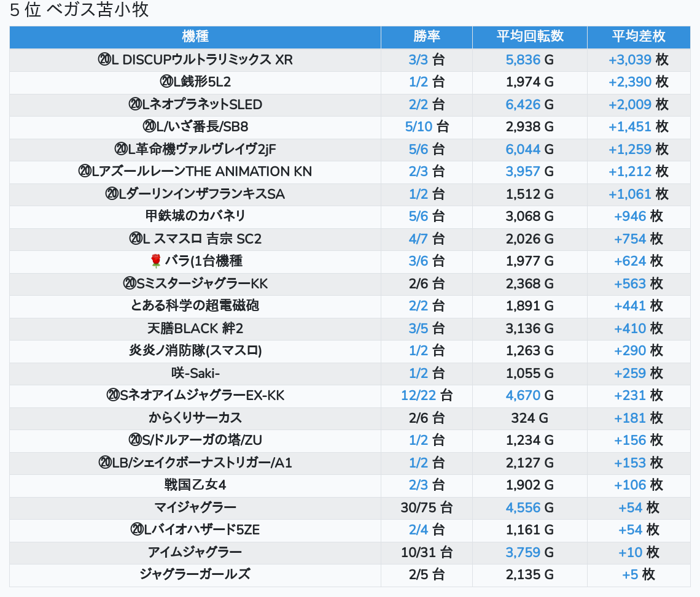Select the 6,426 G average spins value
The height and width of the screenshot is (597, 700).
tap(529, 105)
